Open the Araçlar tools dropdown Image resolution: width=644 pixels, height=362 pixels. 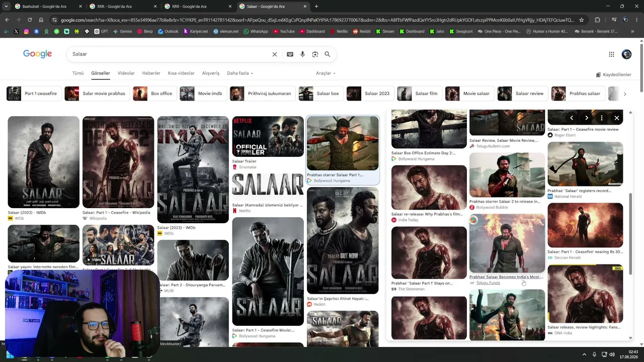(x=326, y=73)
